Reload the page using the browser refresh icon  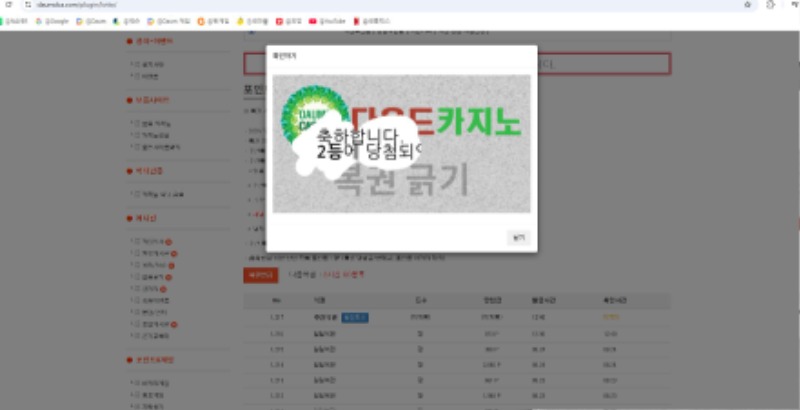(x=8, y=5)
